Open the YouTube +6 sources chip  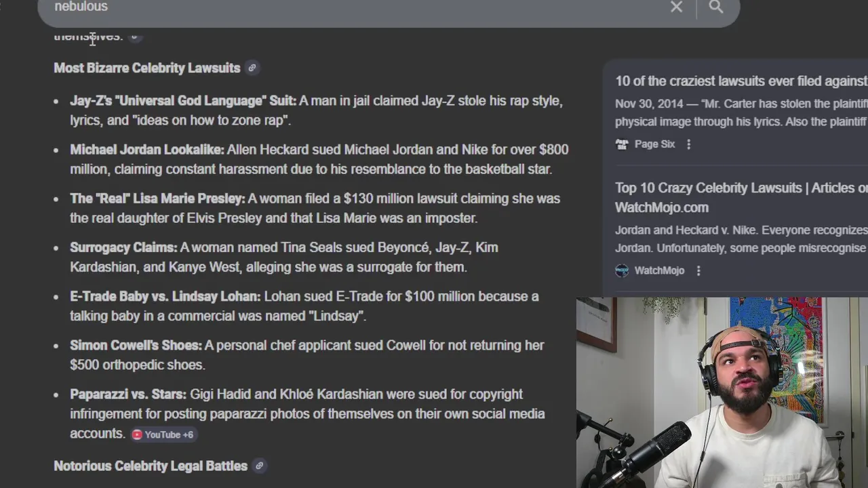[x=163, y=434]
